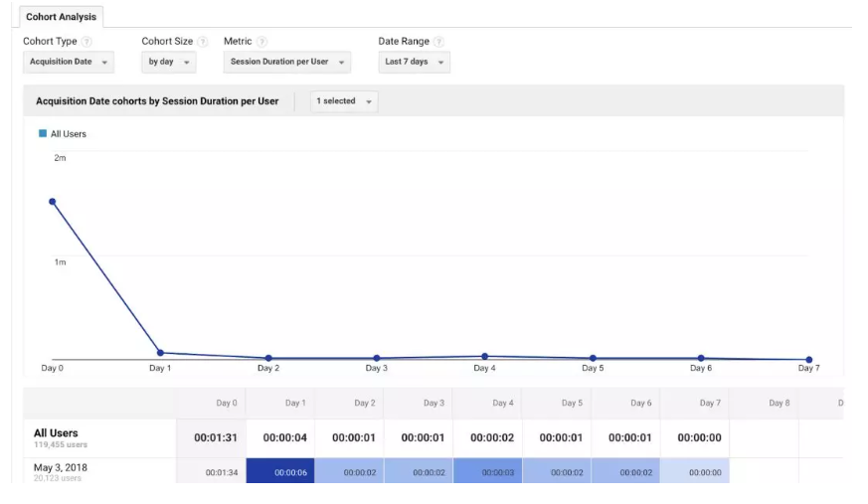
Task: Open the '1 selected' cohort selector
Action: (344, 101)
